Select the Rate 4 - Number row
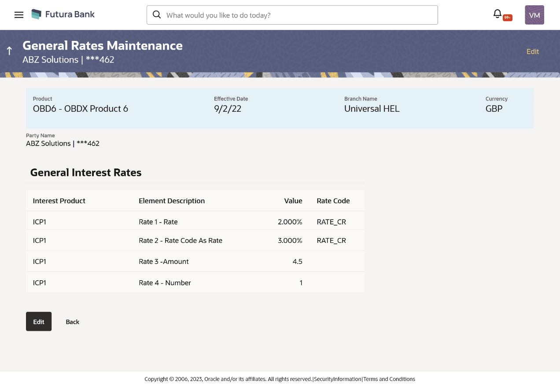The image size is (560, 392). 165,282
